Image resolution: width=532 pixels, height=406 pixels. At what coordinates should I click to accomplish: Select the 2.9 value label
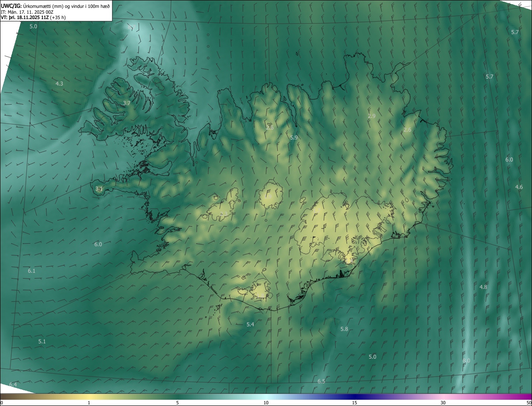click(372, 116)
